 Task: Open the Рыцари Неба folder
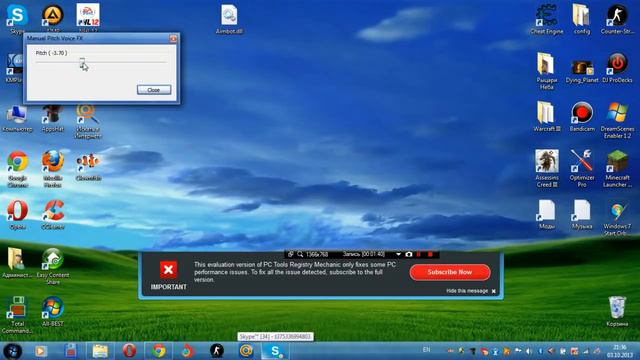(547, 71)
